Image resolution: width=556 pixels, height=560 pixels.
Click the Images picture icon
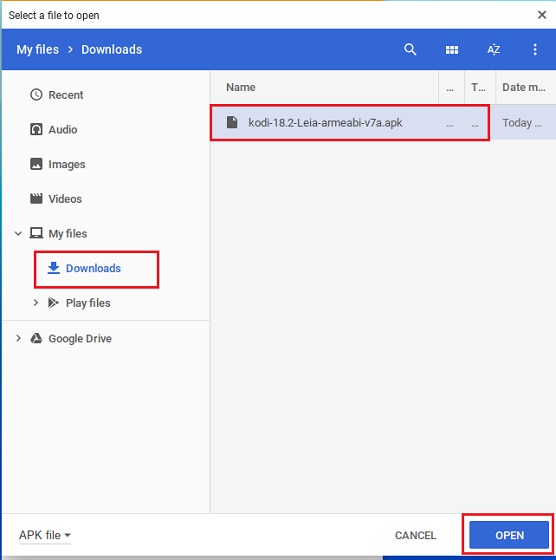(36, 164)
